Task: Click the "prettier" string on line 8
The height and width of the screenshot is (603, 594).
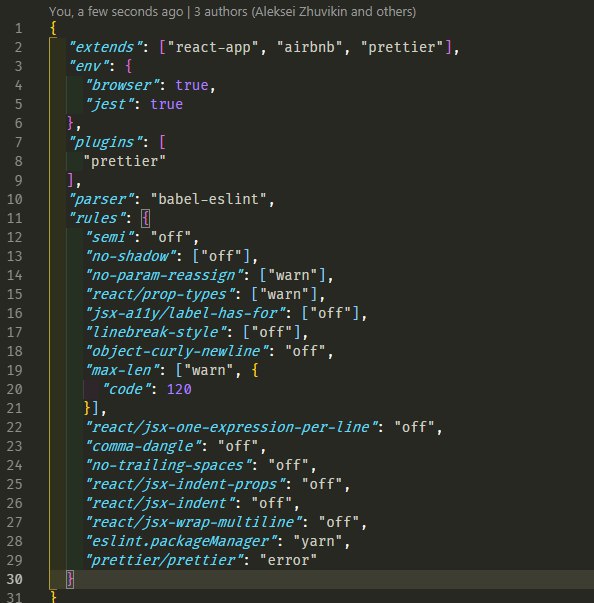Action: (125, 161)
